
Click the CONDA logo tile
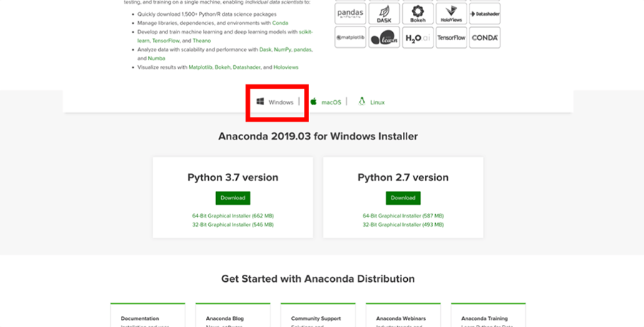485,37
